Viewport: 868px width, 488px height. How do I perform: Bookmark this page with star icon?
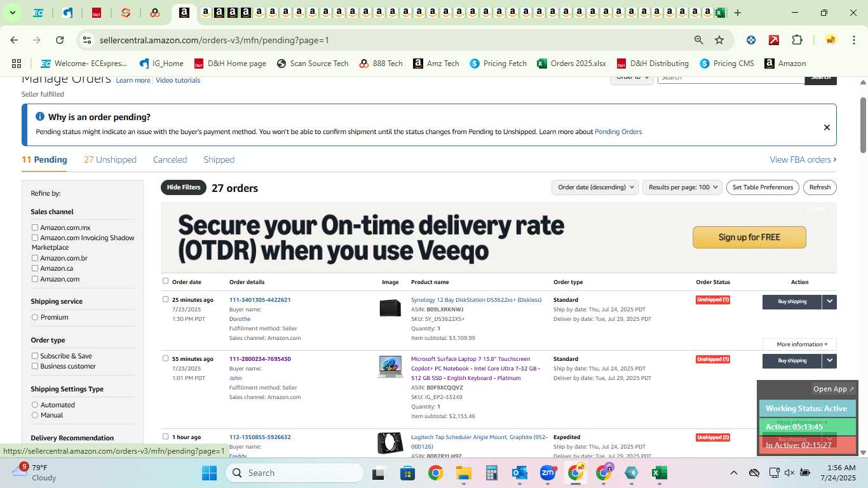click(719, 40)
